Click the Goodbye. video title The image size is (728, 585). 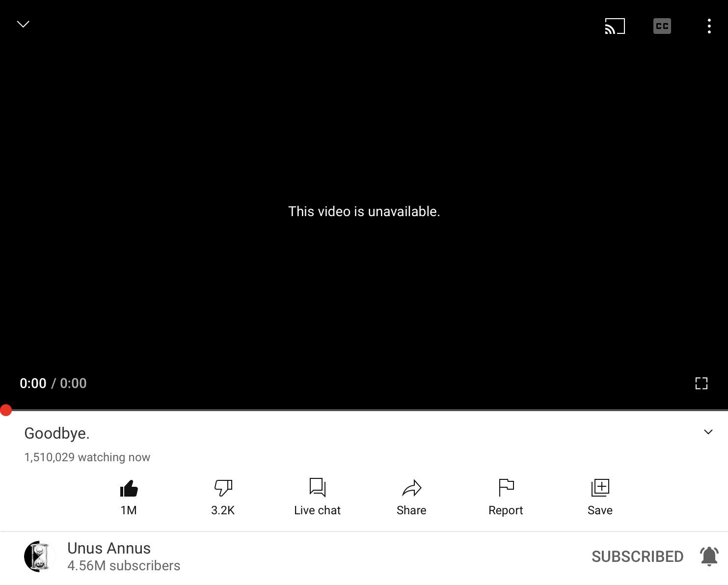[x=57, y=433]
